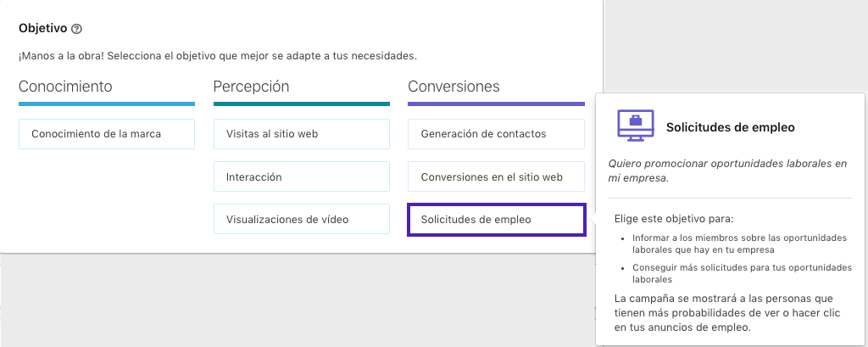Select Generación de contactos objective
Image resolution: width=868 pixels, height=347 pixels.
click(x=496, y=133)
